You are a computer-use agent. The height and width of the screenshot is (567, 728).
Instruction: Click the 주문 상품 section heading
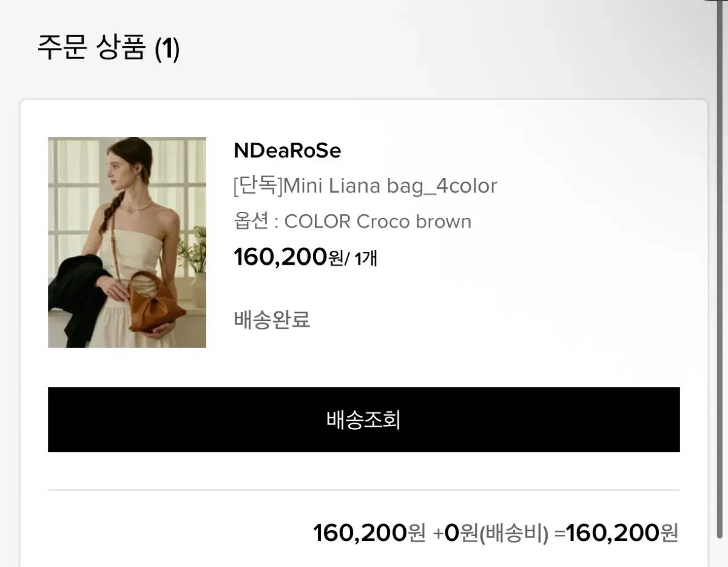tap(92, 48)
